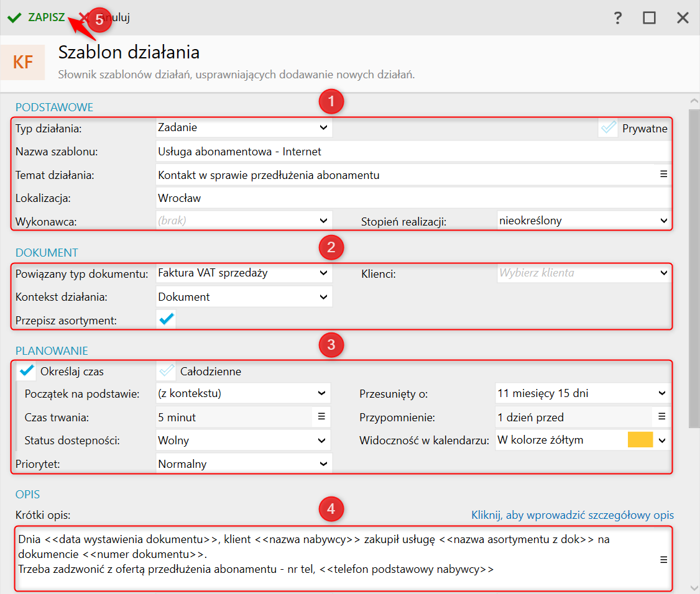Open the Przypomnienie menu icon

[662, 417]
